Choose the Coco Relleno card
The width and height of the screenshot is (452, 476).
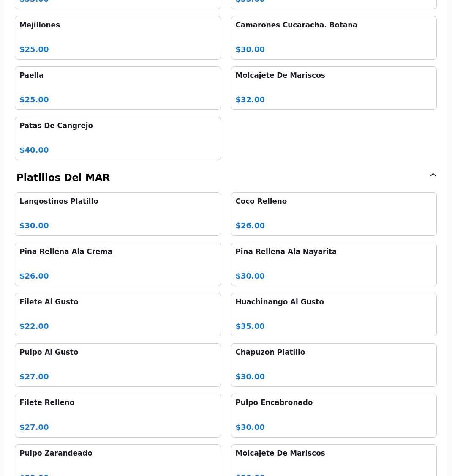[x=334, y=214]
